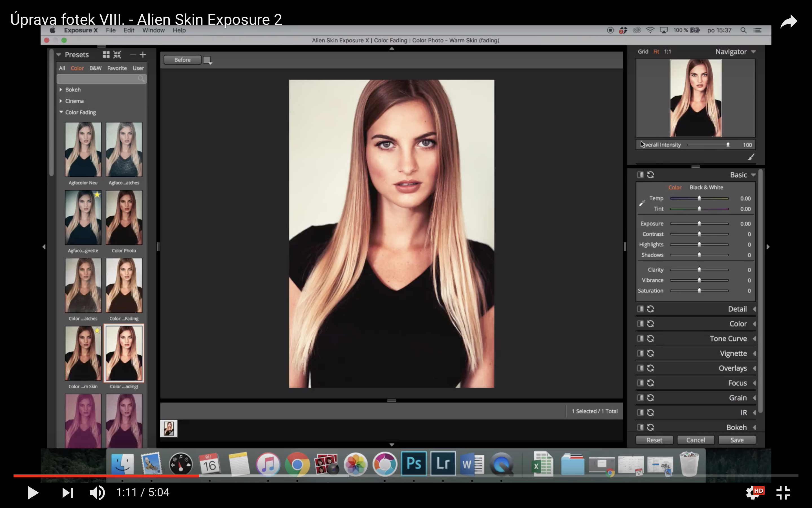
Task: Click the Grid view option in Navigator
Action: (643, 52)
